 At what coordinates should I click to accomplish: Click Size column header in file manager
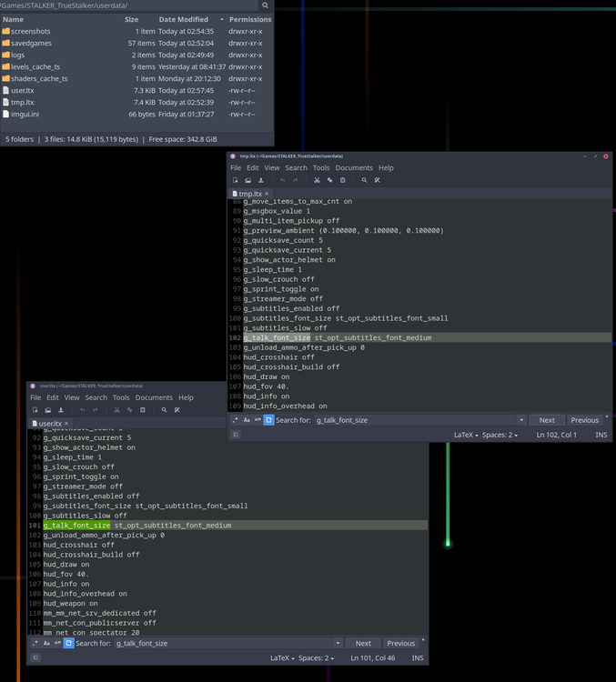point(131,19)
